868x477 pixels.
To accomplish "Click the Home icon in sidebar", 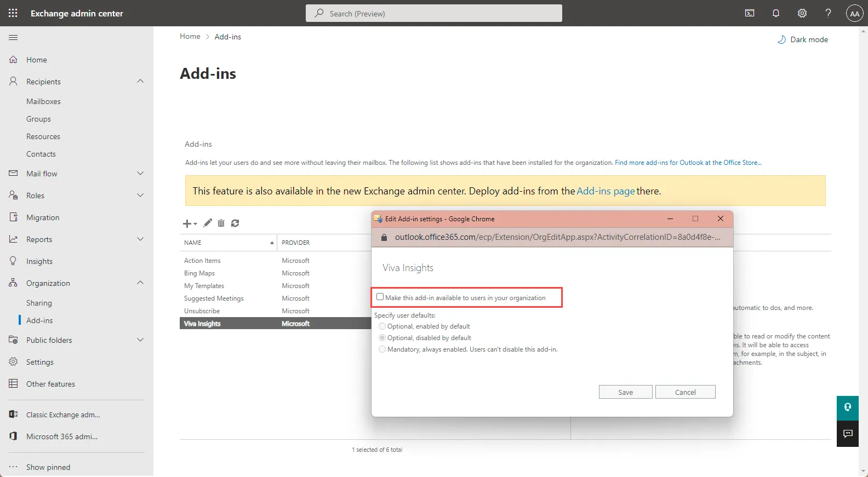I will tap(13, 60).
